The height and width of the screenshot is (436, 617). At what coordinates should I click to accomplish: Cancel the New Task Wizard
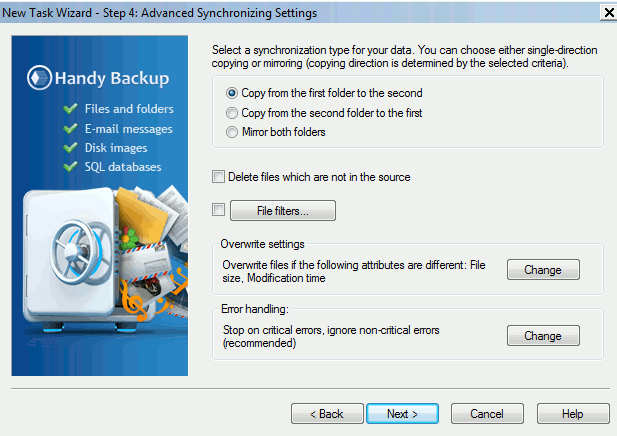pos(487,414)
